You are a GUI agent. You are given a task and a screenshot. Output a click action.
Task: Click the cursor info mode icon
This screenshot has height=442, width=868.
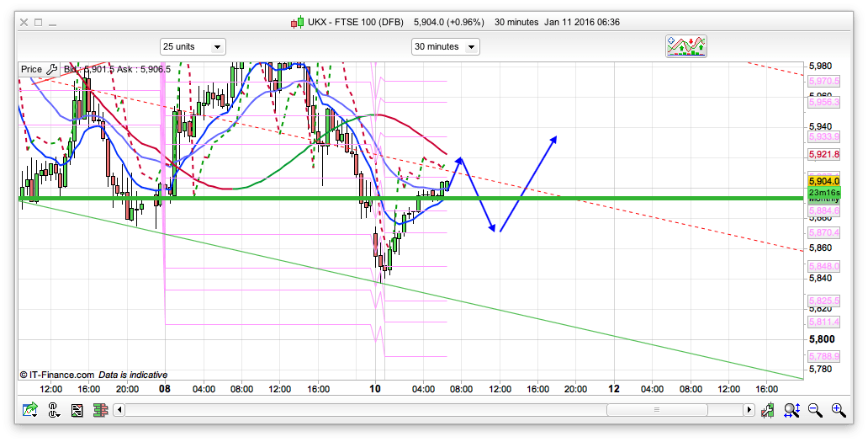point(54,410)
